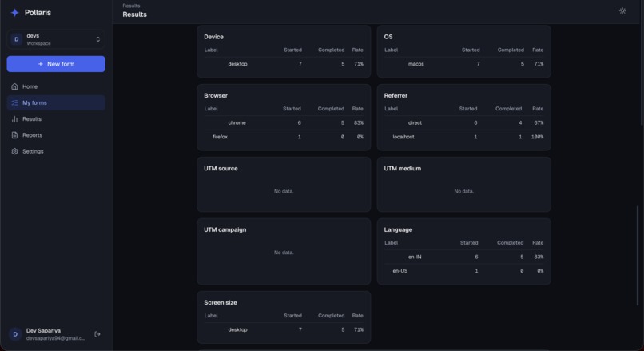The image size is (644, 351).
Task: Click the 67% rate for direct
Action: [539, 123]
